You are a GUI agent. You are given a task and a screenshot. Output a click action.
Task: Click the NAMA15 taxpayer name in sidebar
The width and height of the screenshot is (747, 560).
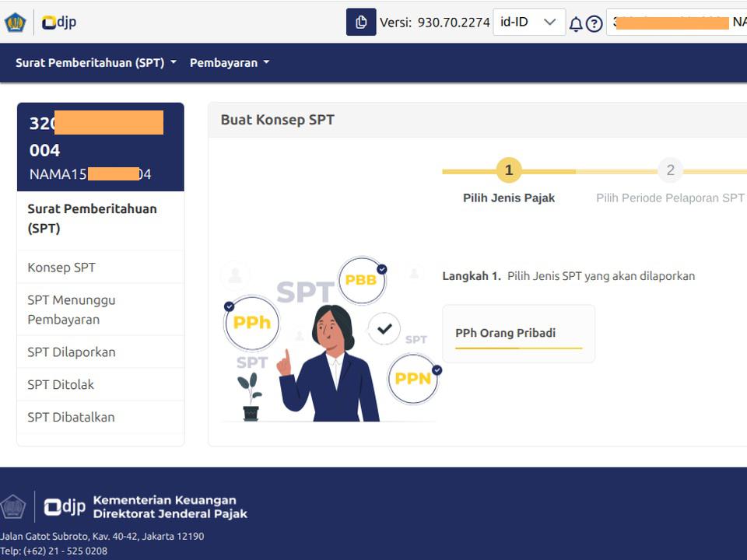(90, 173)
